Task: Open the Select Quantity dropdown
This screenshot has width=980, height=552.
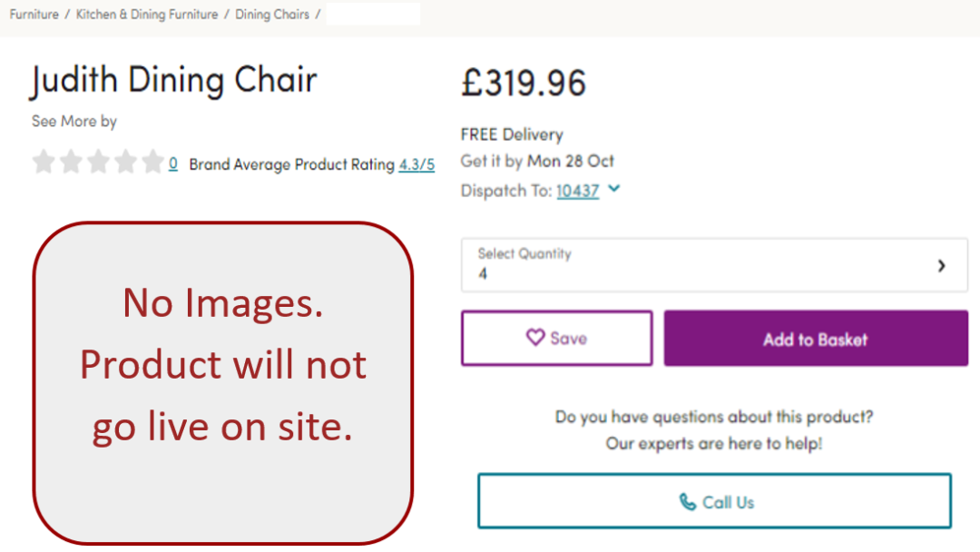Action: 714,264
